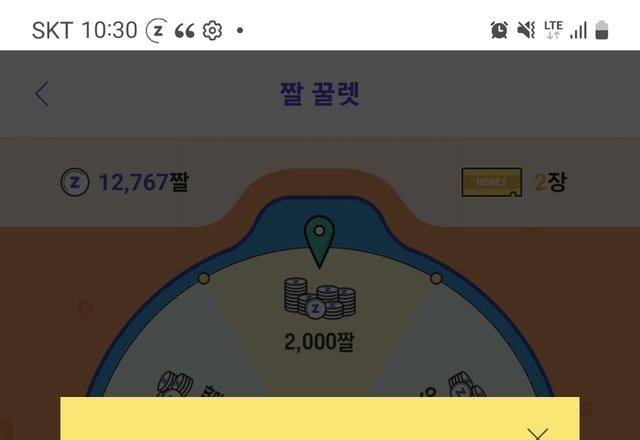Tap the 짤 꿀렛 page title
640x440 pixels.
[320, 94]
